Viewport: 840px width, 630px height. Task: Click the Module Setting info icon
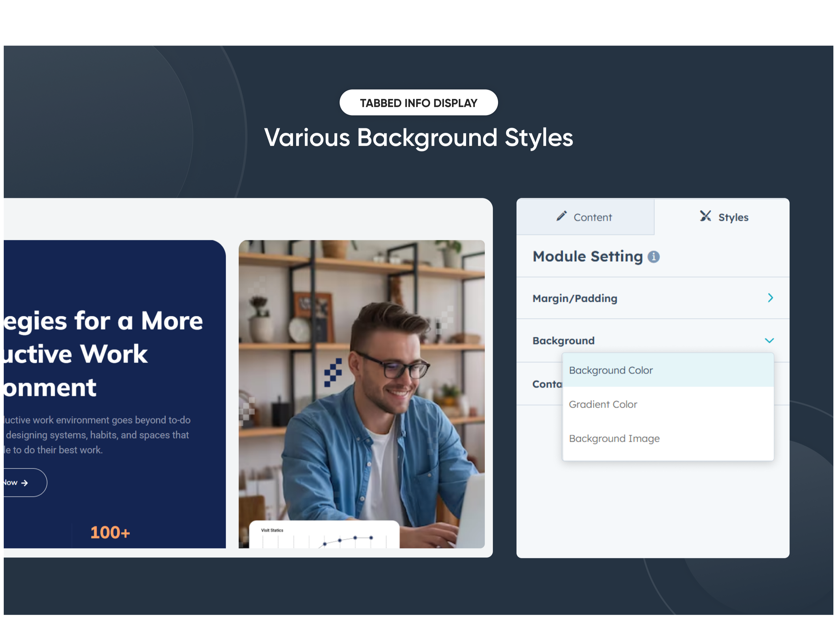coord(653,257)
